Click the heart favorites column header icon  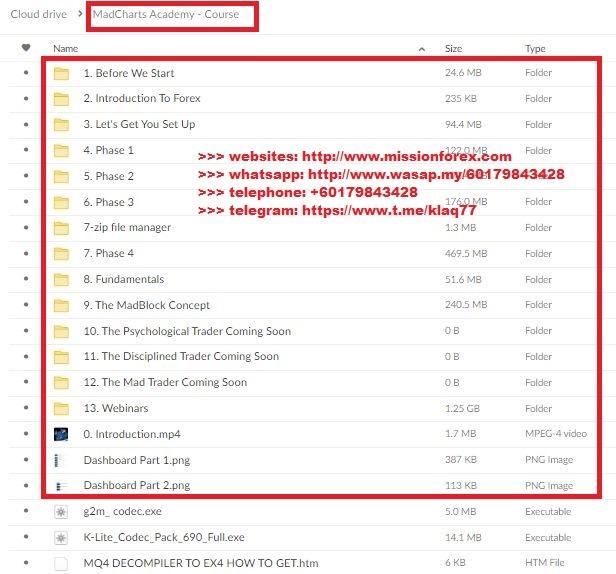tap(26, 48)
